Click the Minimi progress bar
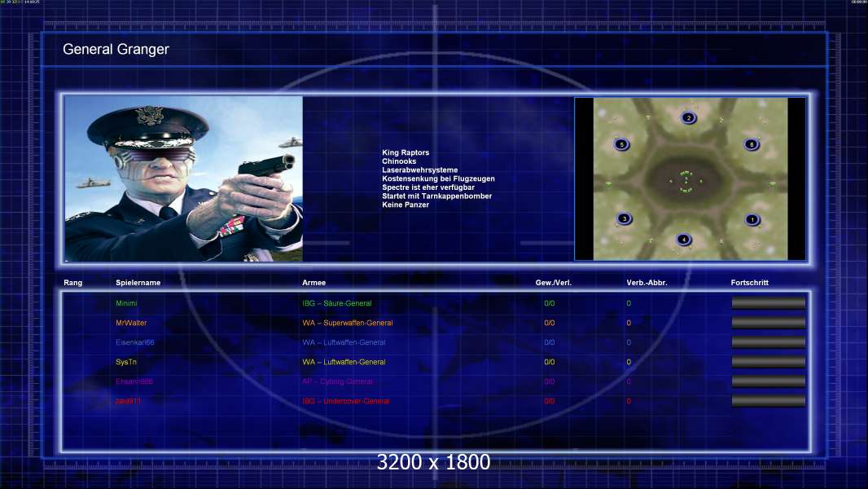Viewport: 868px width, 489px height. (769, 303)
